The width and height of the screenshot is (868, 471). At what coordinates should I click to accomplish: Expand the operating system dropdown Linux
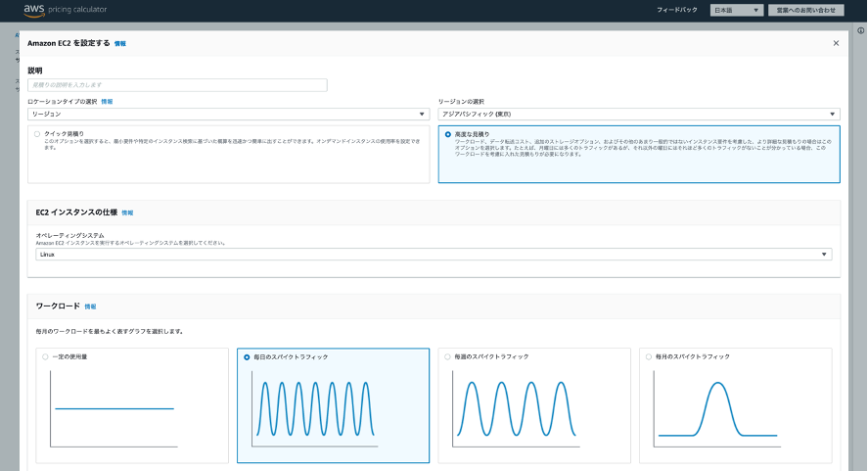point(434,255)
